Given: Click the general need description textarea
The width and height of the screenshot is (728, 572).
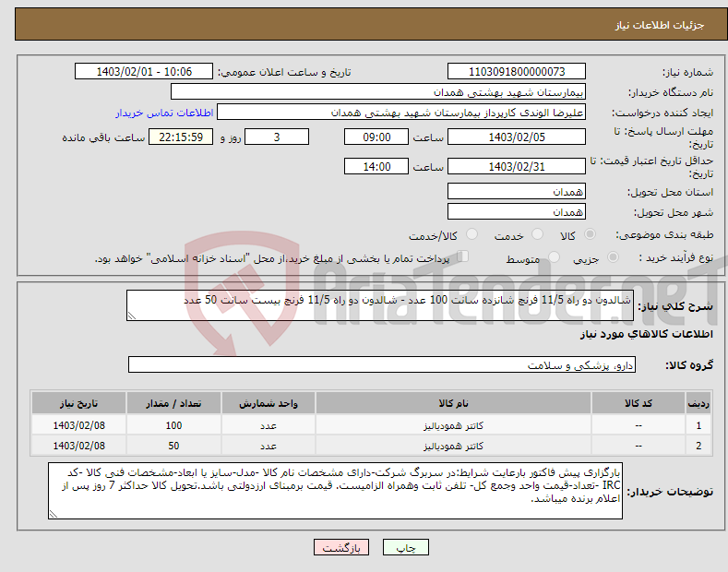Looking at the screenshot, I should (380, 305).
